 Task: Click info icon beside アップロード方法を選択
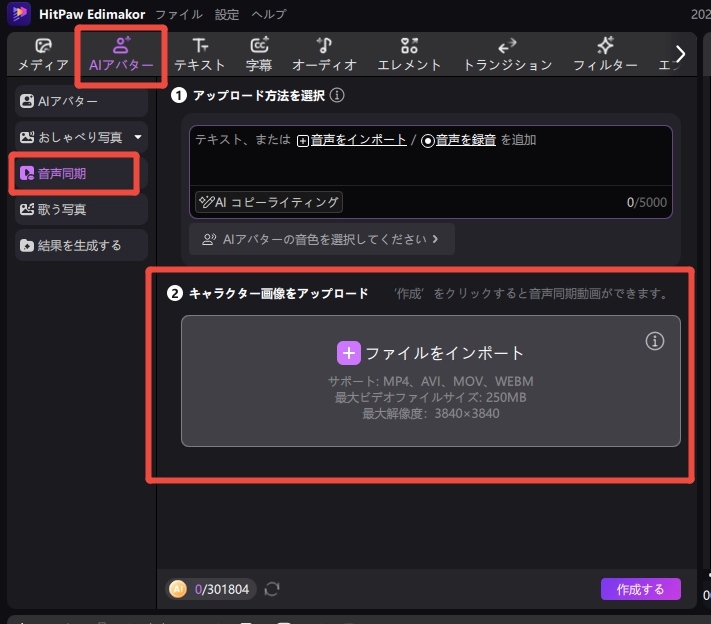tap(337, 95)
